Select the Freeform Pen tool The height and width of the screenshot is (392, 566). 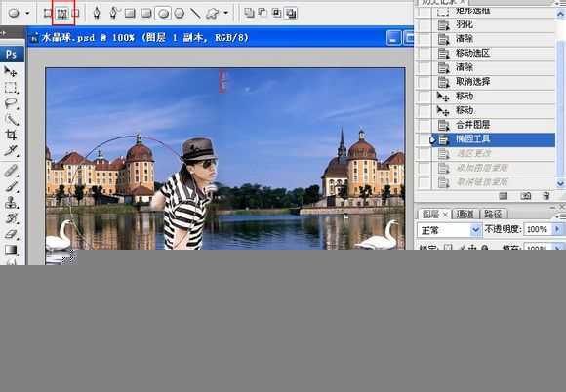113,14
